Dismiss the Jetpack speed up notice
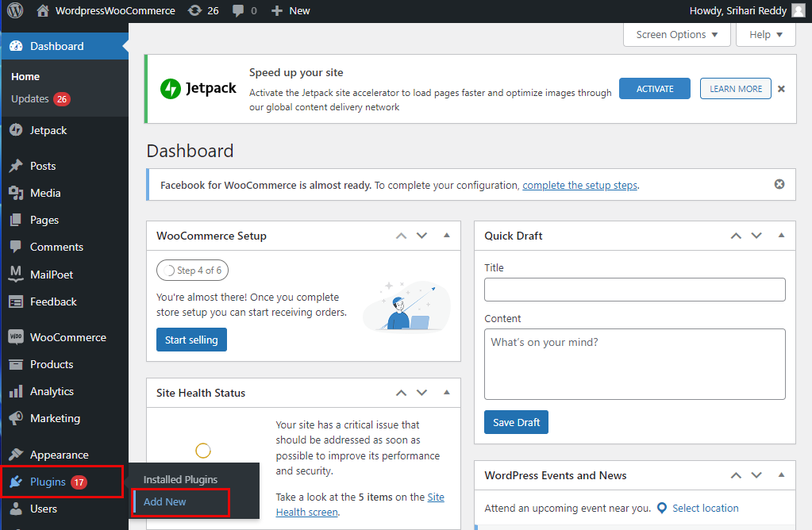 tap(781, 89)
